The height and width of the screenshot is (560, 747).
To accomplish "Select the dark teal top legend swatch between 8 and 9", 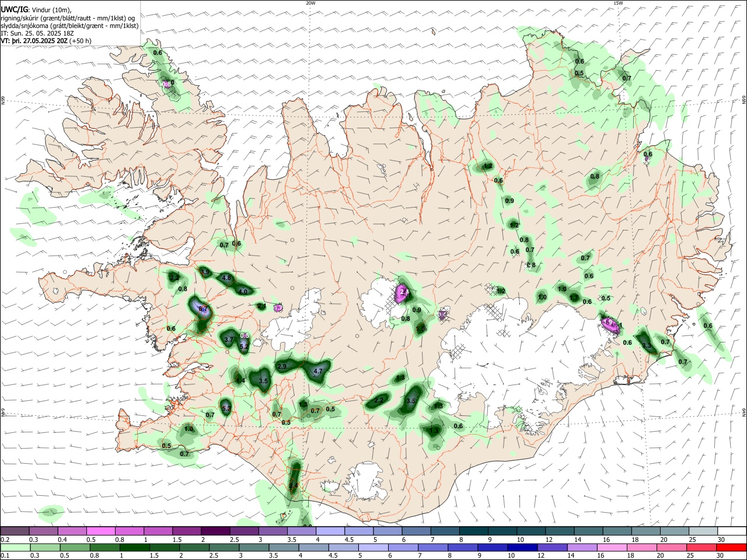I will pos(473,531).
